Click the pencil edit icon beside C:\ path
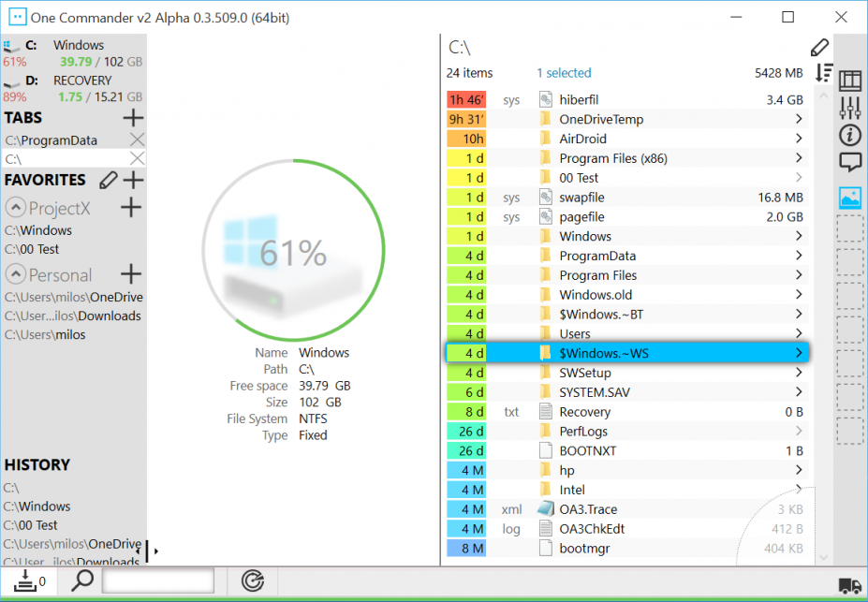Screen dimensions: 868x602 pyautogui.click(x=819, y=48)
